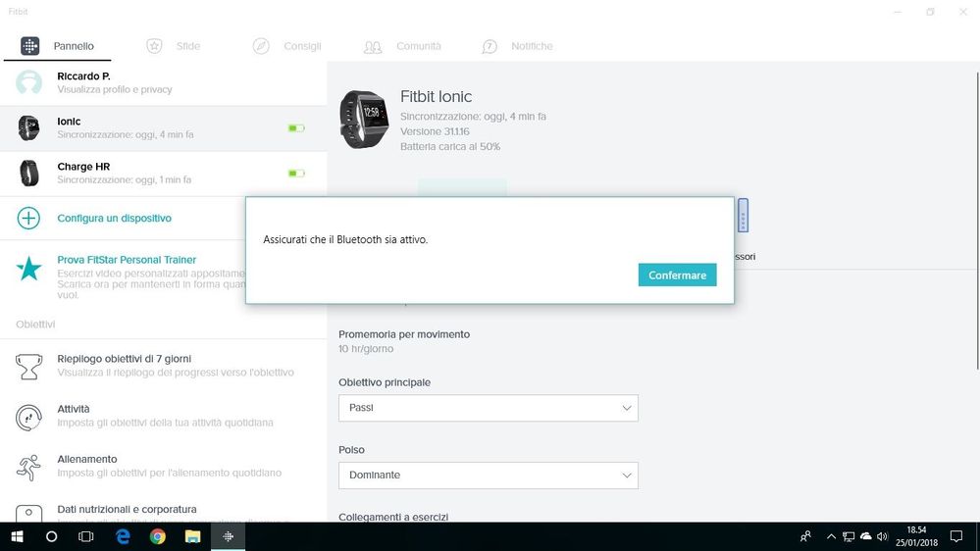
Task: Select the Charge HR band icon
Action: pyautogui.click(x=28, y=174)
